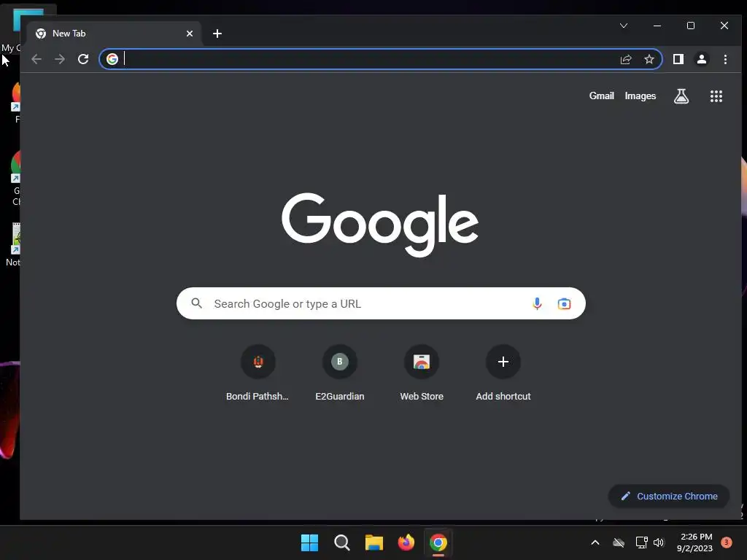Open the Images link
Image resolution: width=747 pixels, height=560 pixels.
[x=640, y=96]
